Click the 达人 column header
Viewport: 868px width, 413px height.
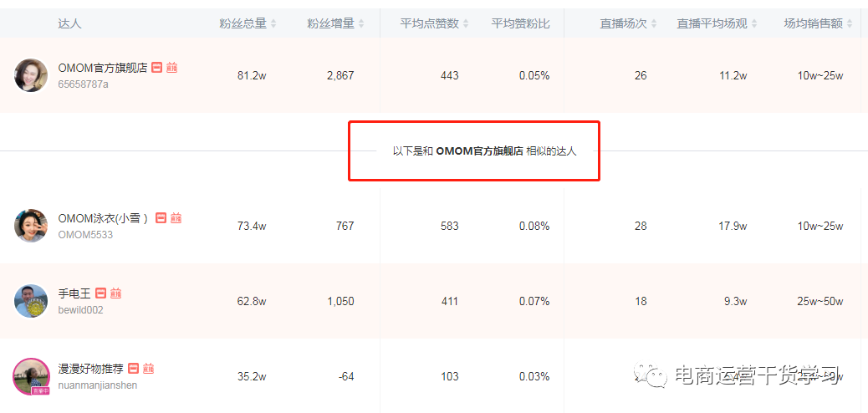click(69, 23)
